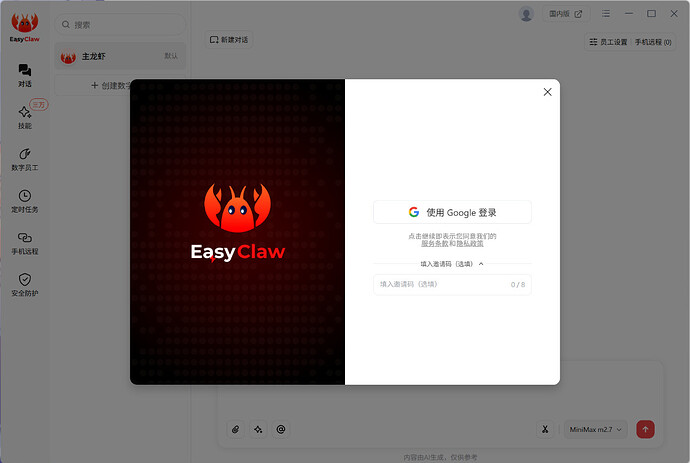
Task: Open the 服务条款 terms link
Action: click(434, 243)
